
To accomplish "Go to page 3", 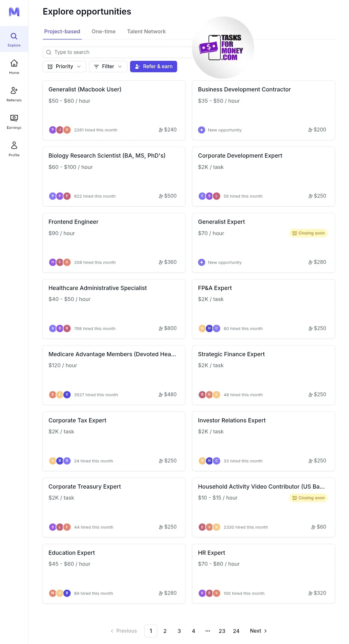I will pyautogui.click(x=179, y=631).
